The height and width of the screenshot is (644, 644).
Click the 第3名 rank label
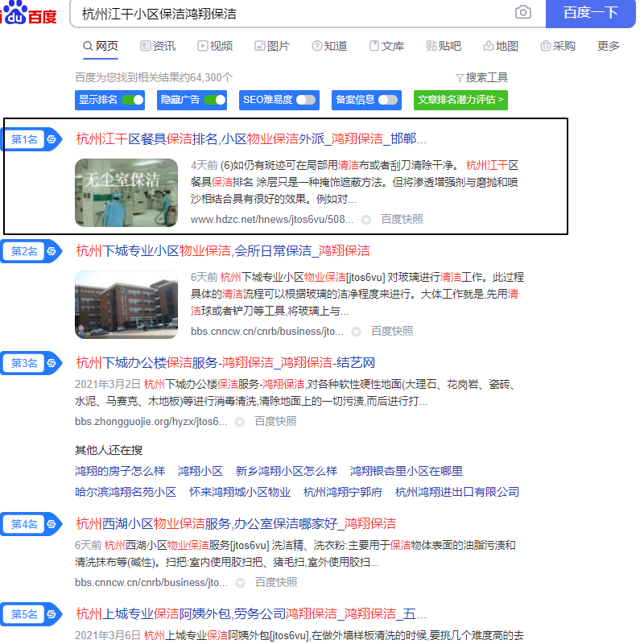point(24,364)
